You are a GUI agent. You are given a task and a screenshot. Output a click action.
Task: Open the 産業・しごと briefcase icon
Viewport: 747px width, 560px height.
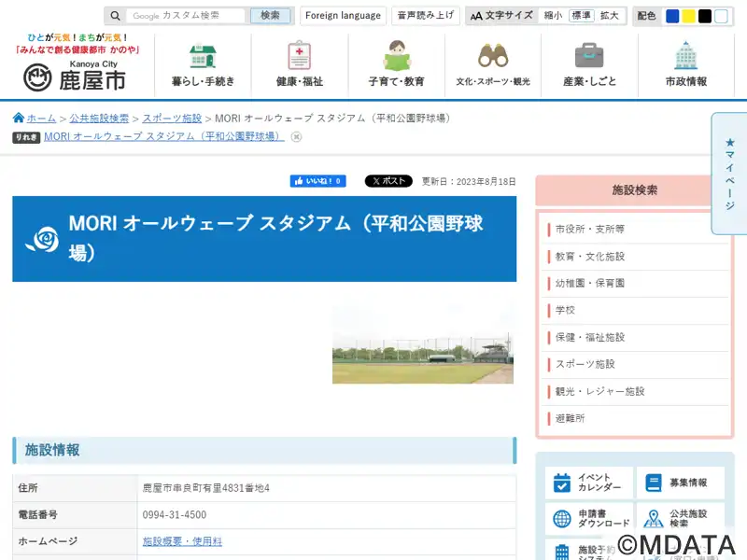coord(589,56)
